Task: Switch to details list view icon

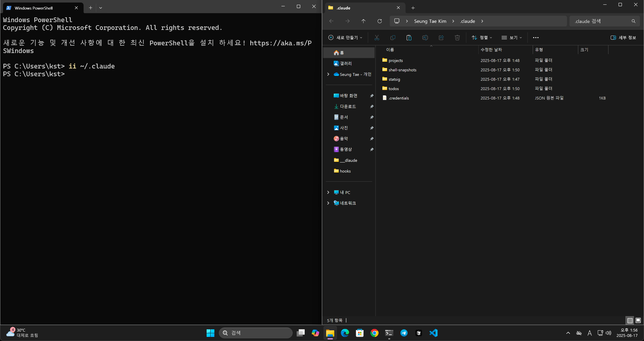Action: click(630, 321)
